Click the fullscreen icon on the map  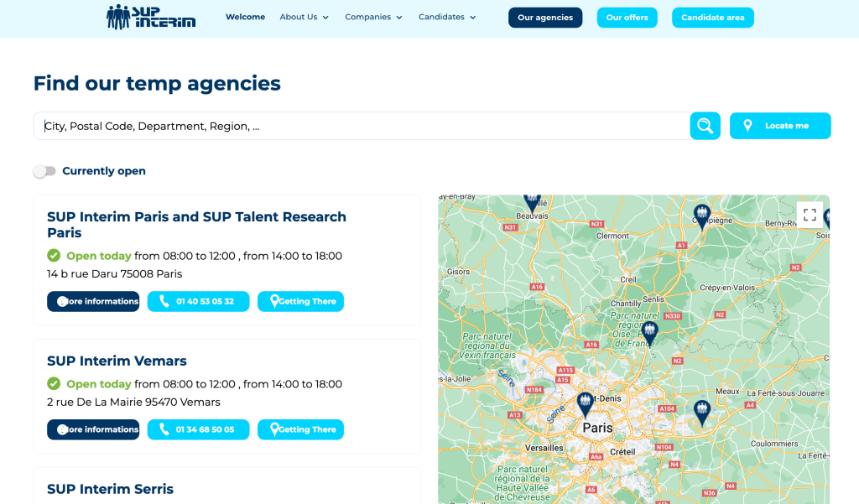[x=810, y=215]
